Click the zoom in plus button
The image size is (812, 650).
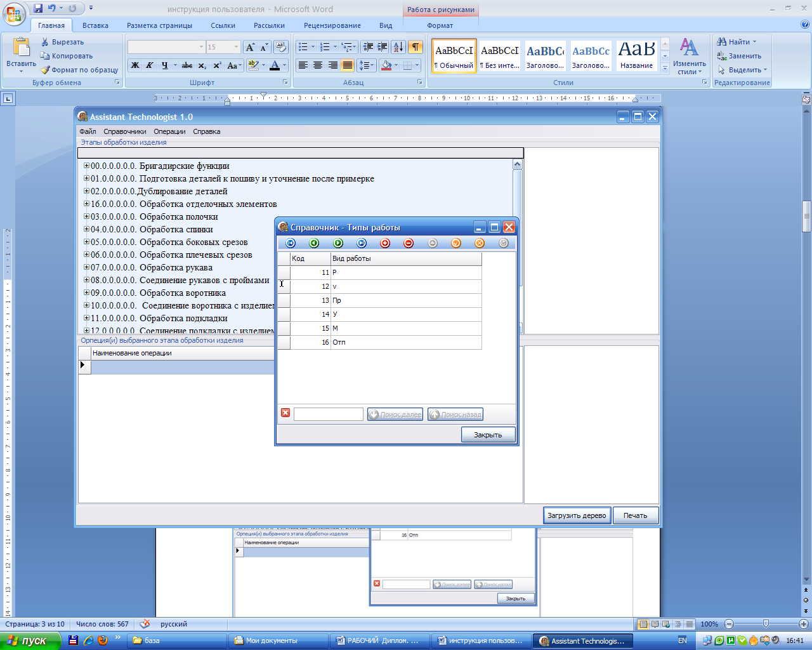point(804,624)
